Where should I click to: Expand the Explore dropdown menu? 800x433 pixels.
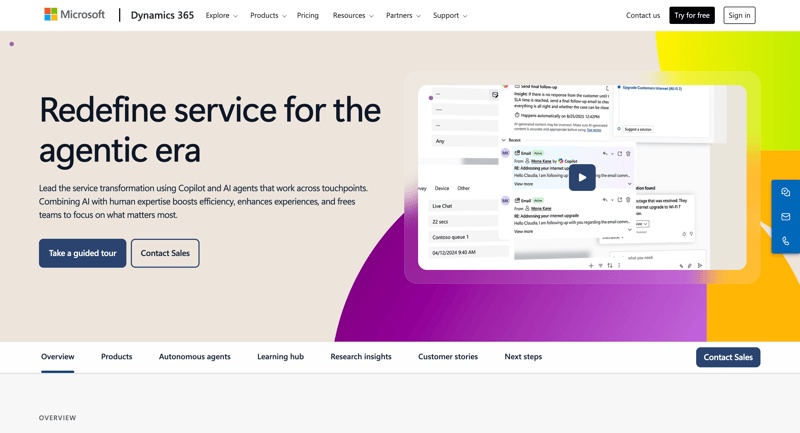221,15
